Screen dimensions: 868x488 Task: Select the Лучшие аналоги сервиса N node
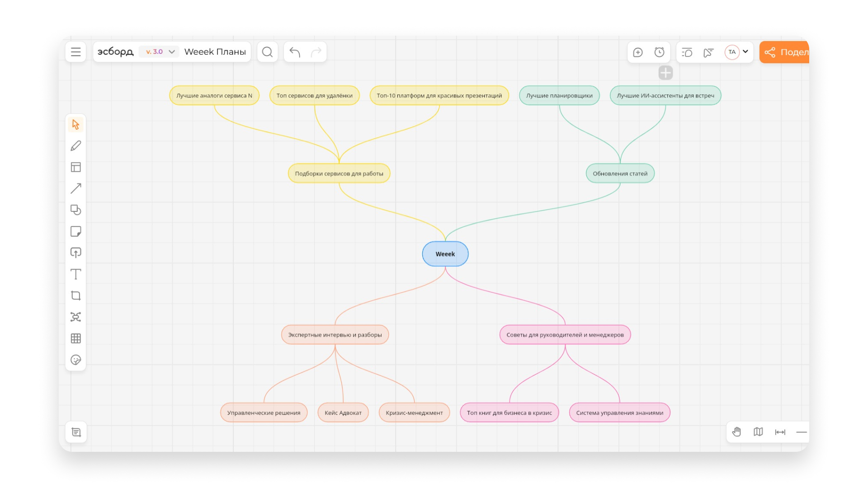(214, 95)
